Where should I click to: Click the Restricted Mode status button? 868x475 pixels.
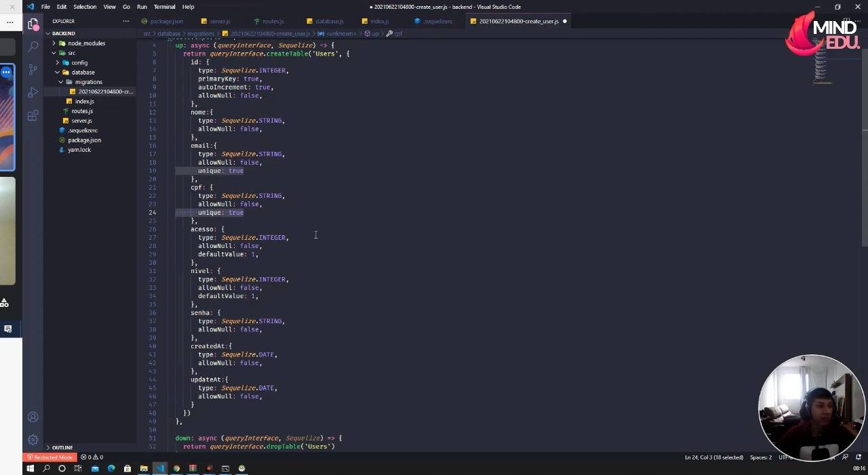(50, 457)
